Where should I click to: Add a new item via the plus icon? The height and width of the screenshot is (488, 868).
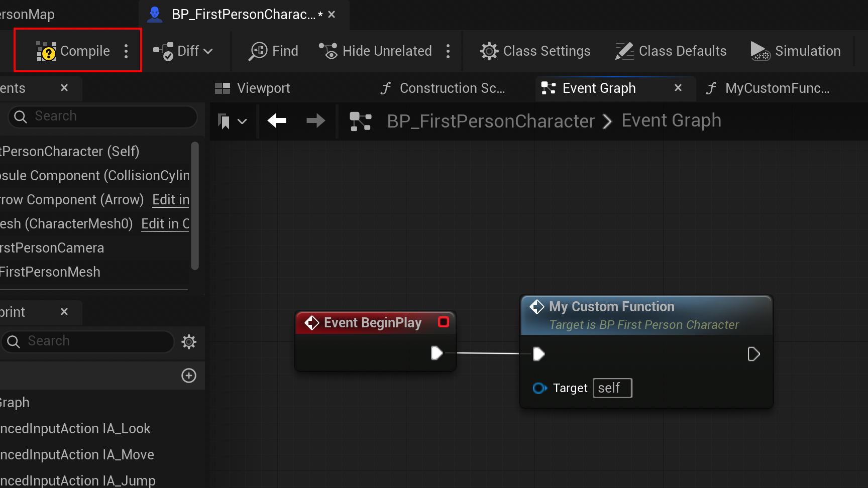tap(189, 376)
